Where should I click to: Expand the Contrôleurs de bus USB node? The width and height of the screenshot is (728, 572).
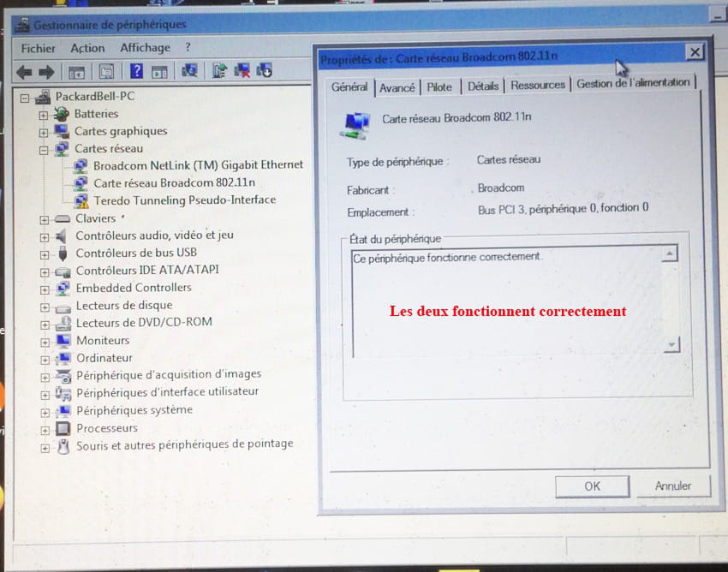45,253
